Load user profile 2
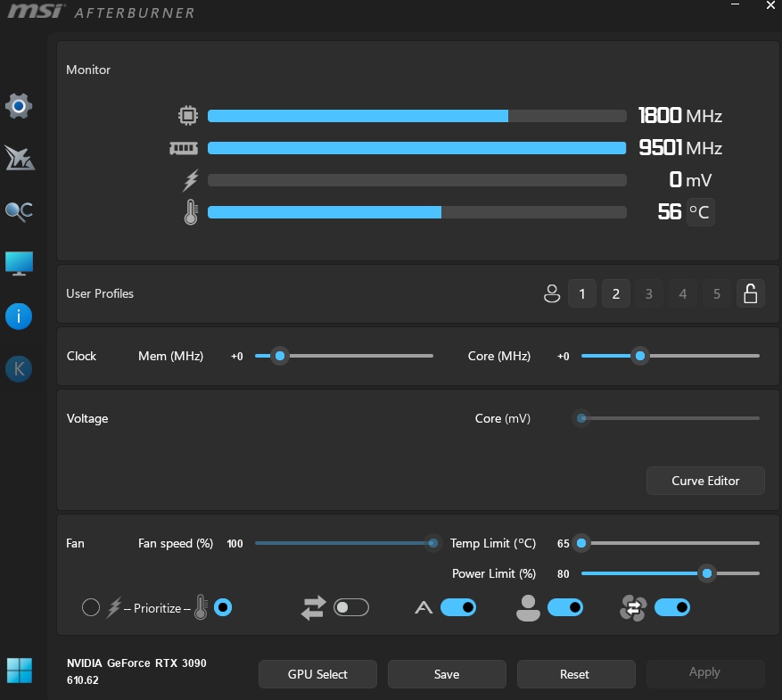This screenshot has height=700, width=782. coord(616,293)
